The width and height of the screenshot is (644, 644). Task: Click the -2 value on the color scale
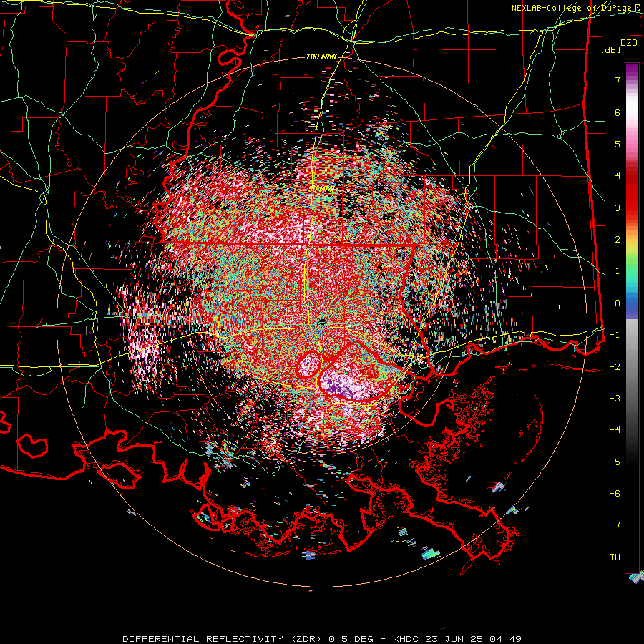[615, 367]
